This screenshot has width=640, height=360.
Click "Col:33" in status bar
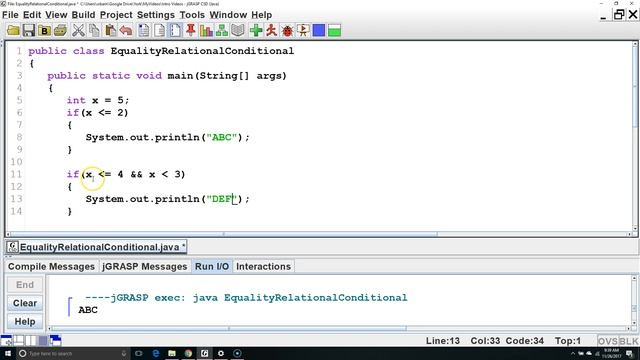tap(485, 341)
